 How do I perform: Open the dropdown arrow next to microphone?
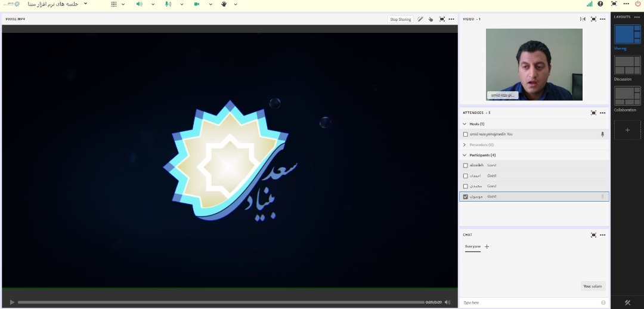click(181, 4)
